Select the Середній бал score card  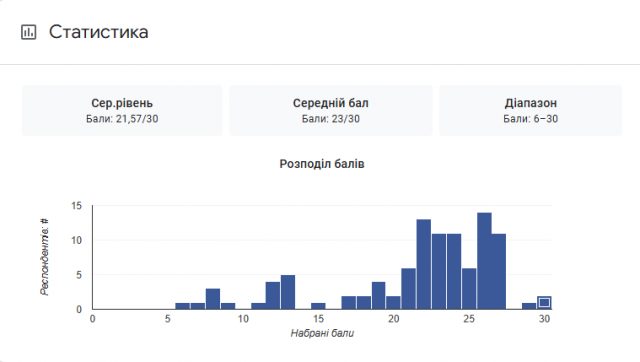[331, 111]
